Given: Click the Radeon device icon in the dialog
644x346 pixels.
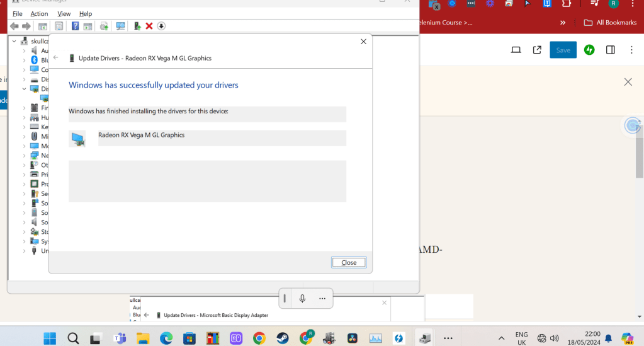Looking at the screenshot, I should 77,139.
